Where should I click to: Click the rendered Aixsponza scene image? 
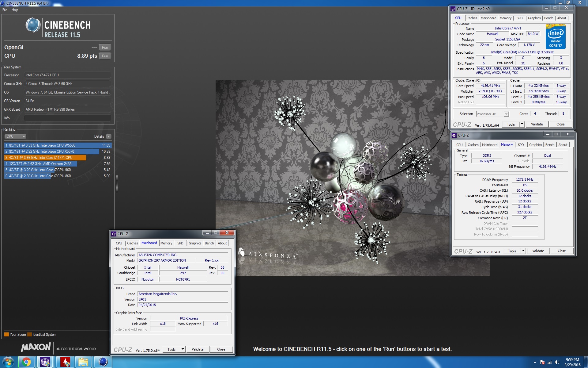point(352,178)
